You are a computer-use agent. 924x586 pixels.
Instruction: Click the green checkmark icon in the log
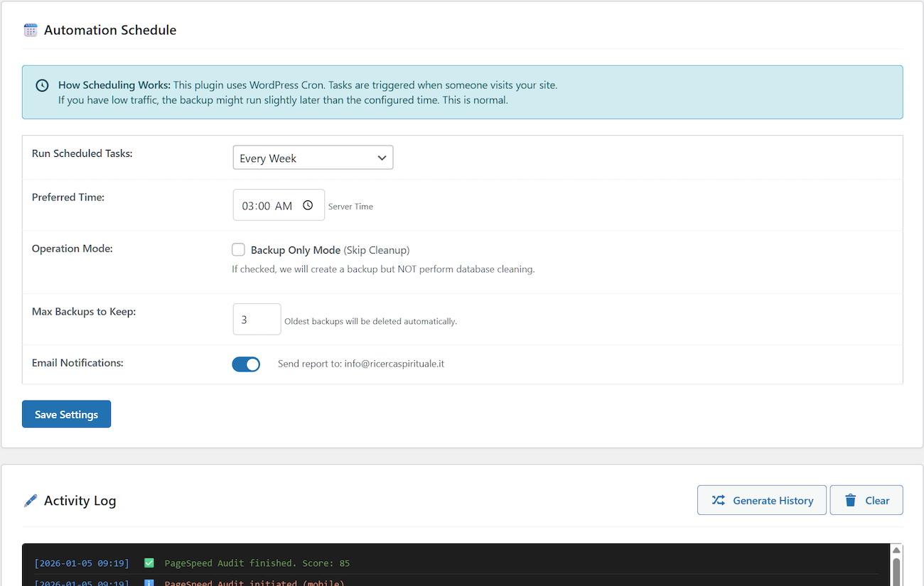149,563
